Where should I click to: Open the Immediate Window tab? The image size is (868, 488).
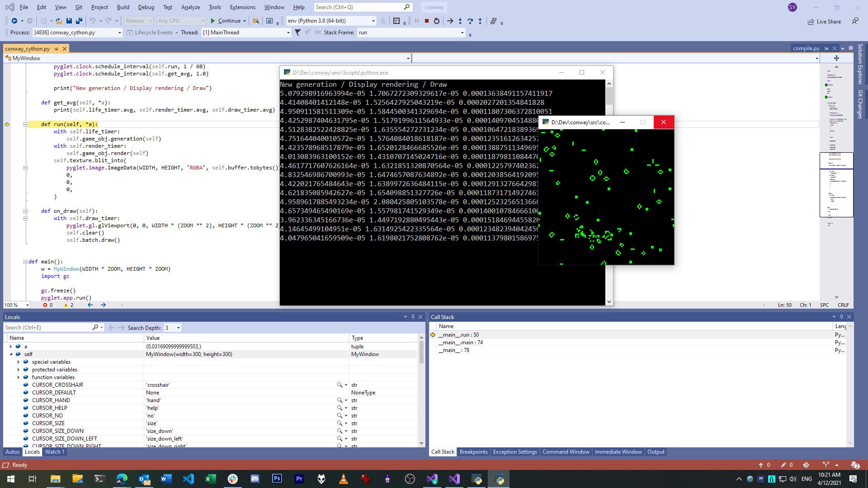tap(618, 452)
